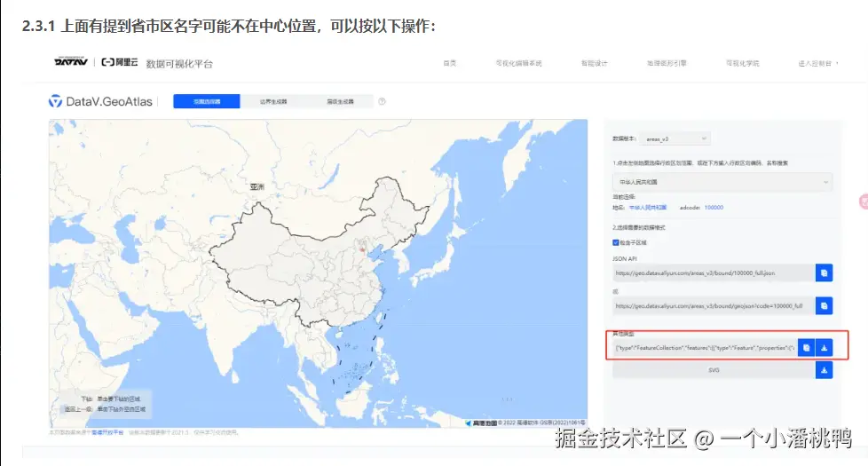Viewport: 868px width, 466px height.
Task: Switch to the 层级生成器 tab
Action: (x=340, y=101)
